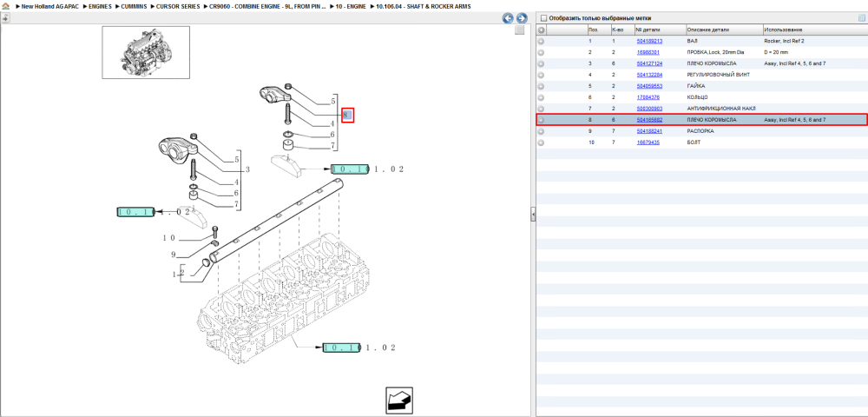The height and width of the screenshot is (417, 868).
Task: Open the 10 - ENGINE breadcrumb
Action: point(351,6)
